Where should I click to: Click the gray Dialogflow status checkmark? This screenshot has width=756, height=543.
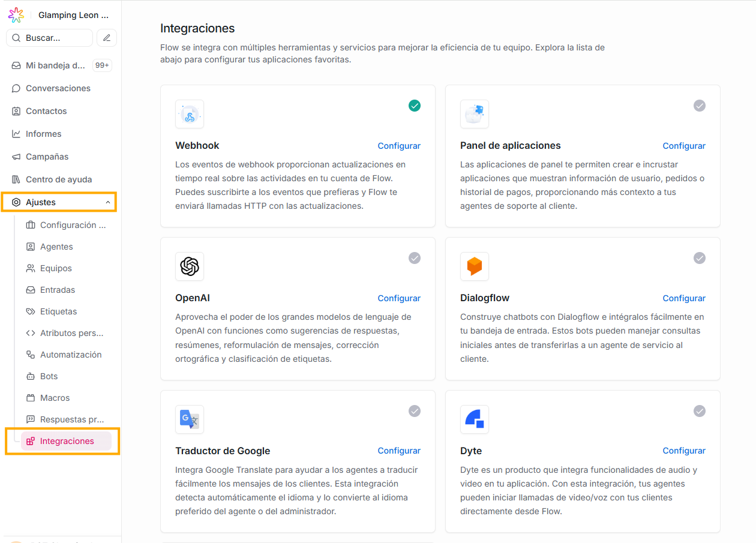click(700, 258)
